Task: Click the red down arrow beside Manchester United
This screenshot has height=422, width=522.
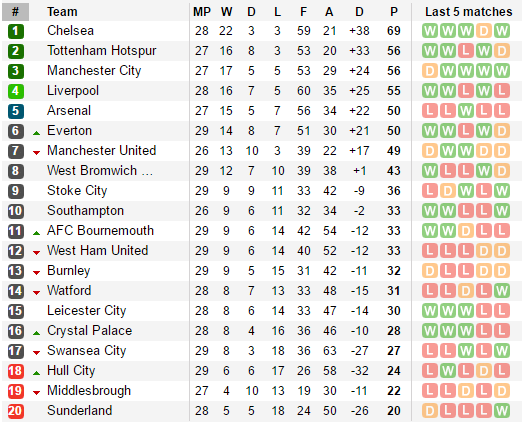Action: (x=36, y=153)
